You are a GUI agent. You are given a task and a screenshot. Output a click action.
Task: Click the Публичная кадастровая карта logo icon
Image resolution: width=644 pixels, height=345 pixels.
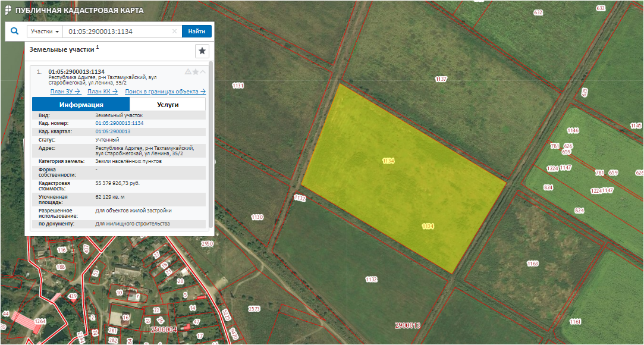point(8,11)
